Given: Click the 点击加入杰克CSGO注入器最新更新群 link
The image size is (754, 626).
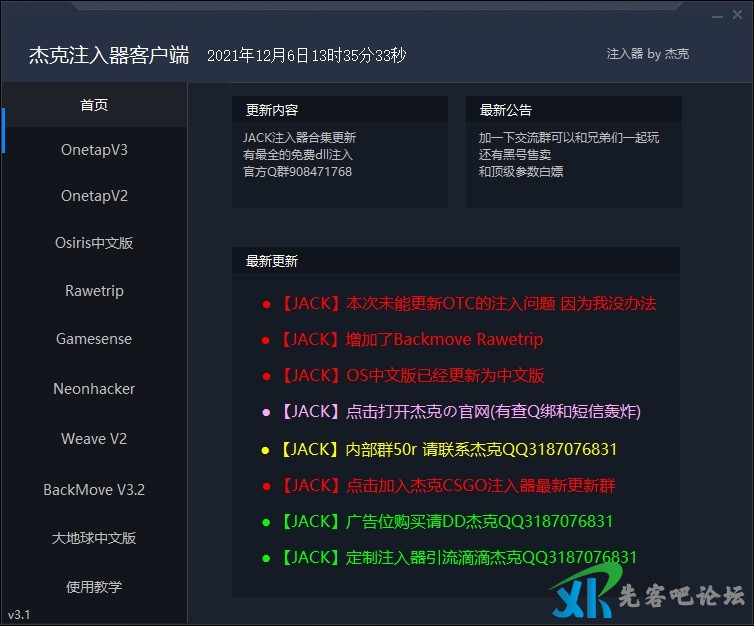Looking at the screenshot, I should [x=448, y=486].
